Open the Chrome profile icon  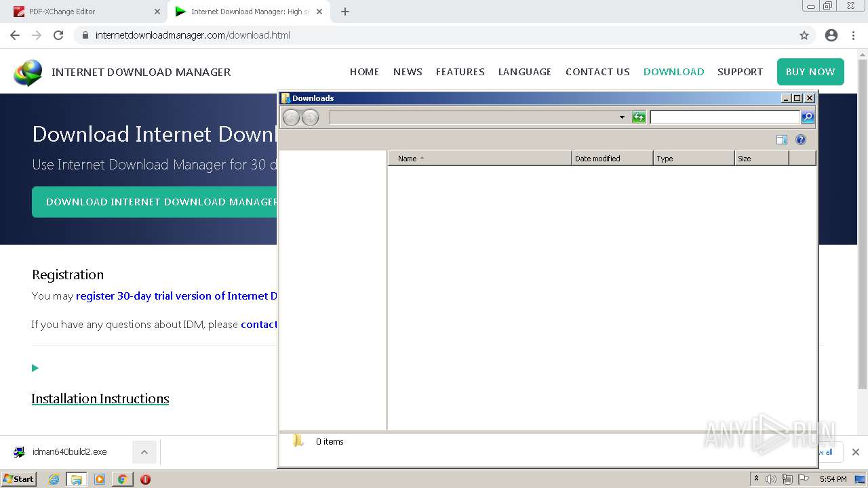831,35
